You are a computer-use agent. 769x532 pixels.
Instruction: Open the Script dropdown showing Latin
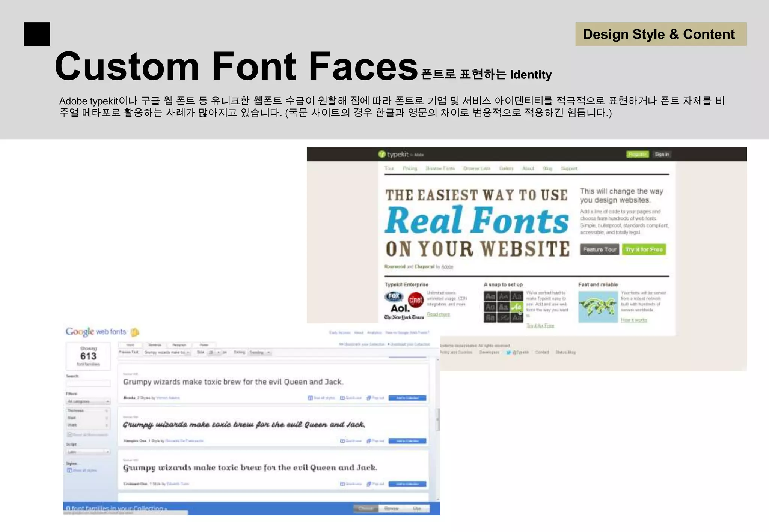[88, 452]
